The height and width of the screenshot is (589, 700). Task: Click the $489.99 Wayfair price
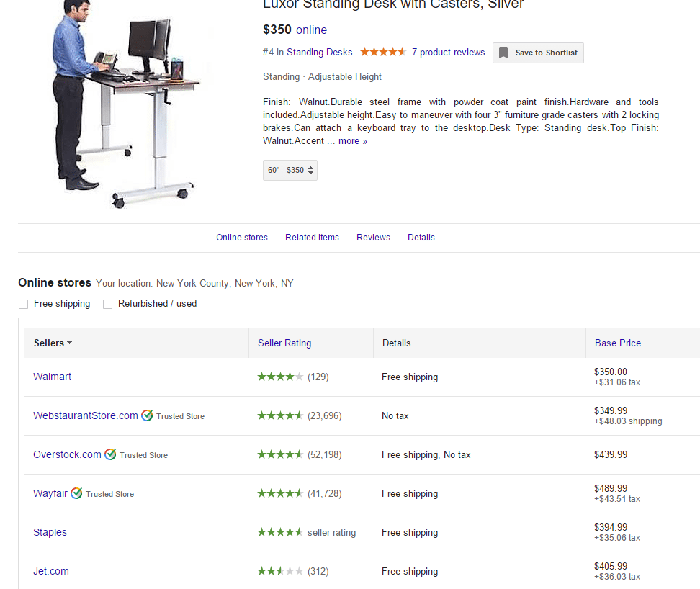(x=611, y=488)
